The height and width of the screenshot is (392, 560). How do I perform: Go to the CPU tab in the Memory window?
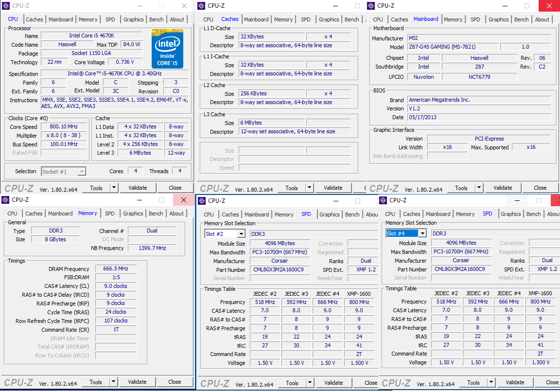13,214
